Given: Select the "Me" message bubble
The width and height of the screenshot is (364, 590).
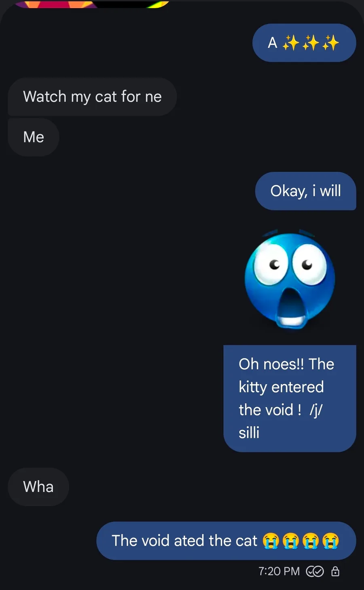Looking at the screenshot, I should 34,137.
